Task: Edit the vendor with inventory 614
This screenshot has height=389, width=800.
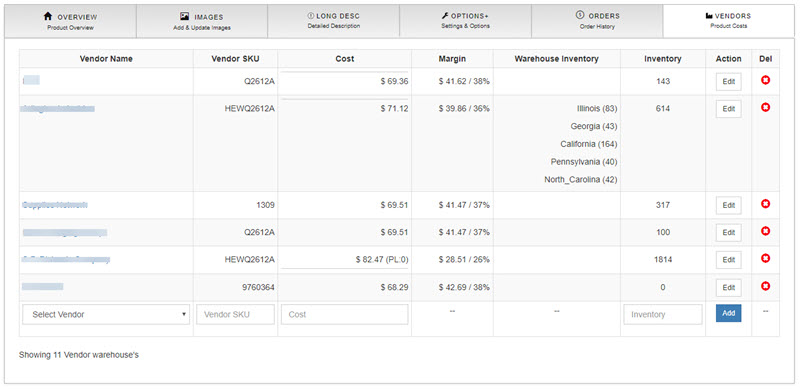Action: tap(729, 109)
